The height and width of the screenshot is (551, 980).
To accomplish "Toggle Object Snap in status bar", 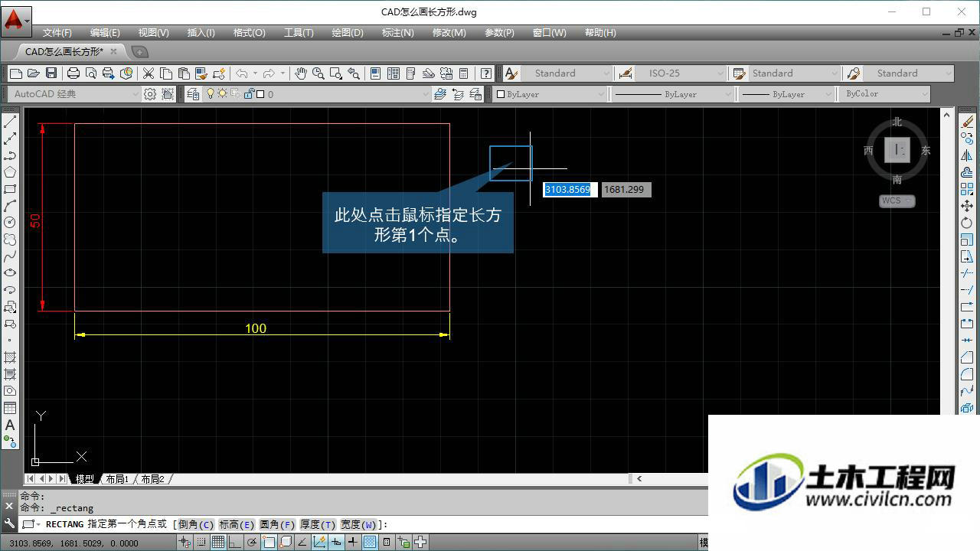I will [269, 543].
